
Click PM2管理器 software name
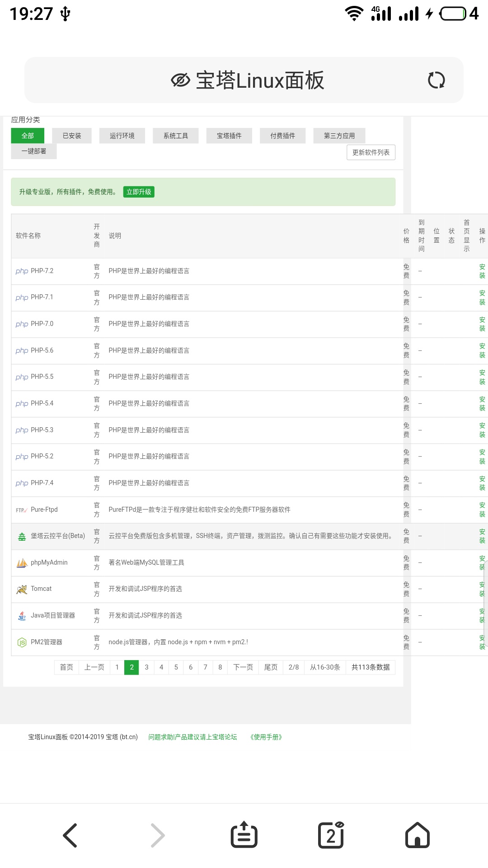coord(47,642)
